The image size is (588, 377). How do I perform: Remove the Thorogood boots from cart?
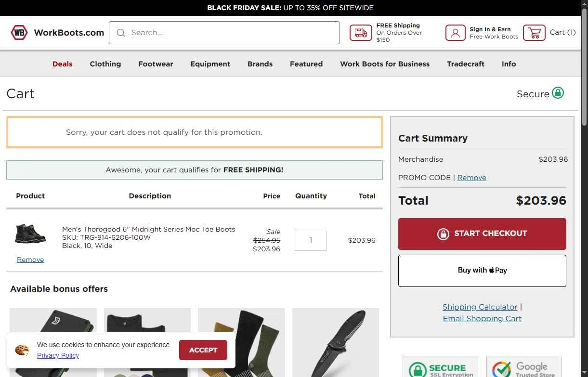click(30, 260)
